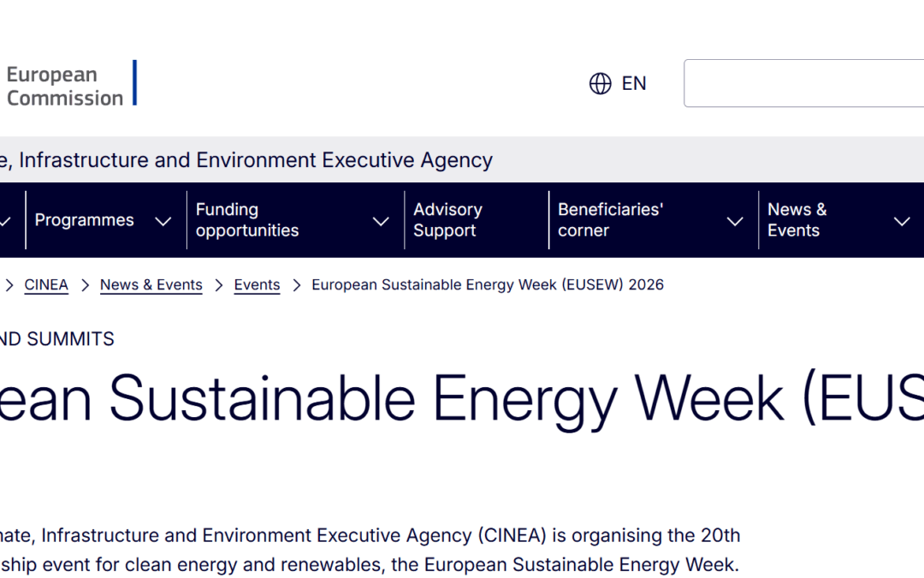Image resolution: width=924 pixels, height=578 pixels.
Task: Open the CINEA breadcrumb link
Action: pos(45,284)
